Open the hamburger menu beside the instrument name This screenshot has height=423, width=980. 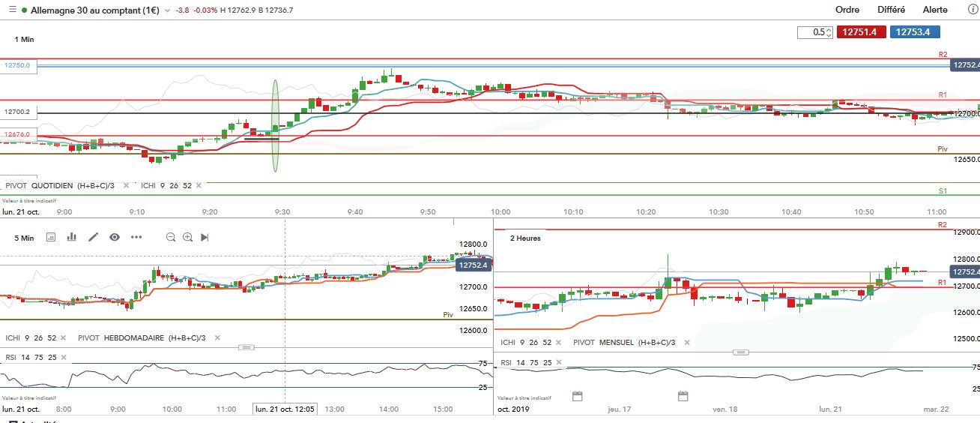tap(11, 10)
